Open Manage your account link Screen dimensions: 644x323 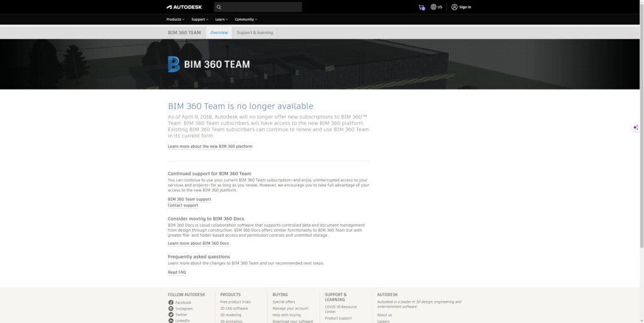click(x=291, y=309)
